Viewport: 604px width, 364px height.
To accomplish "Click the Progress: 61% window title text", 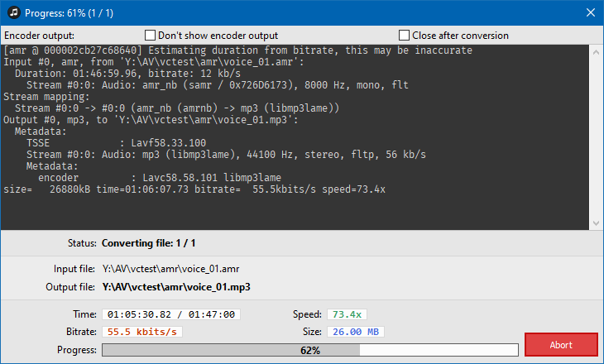I will point(69,13).
